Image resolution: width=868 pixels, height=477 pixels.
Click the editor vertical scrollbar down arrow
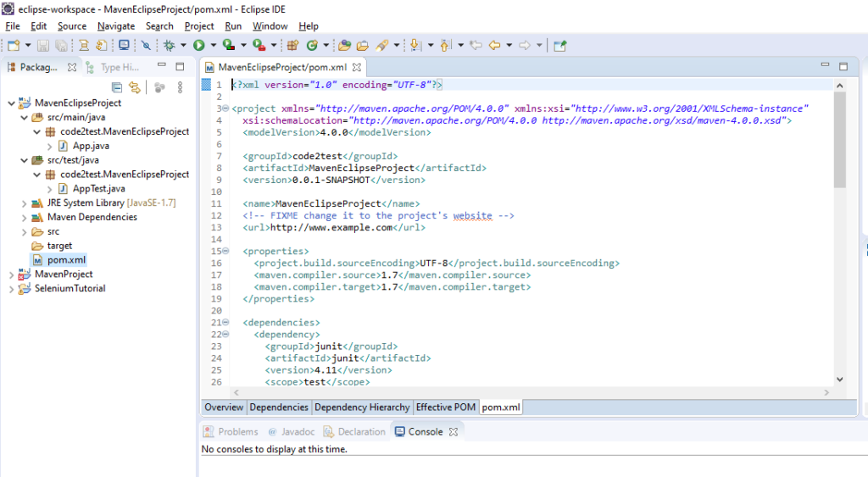840,379
